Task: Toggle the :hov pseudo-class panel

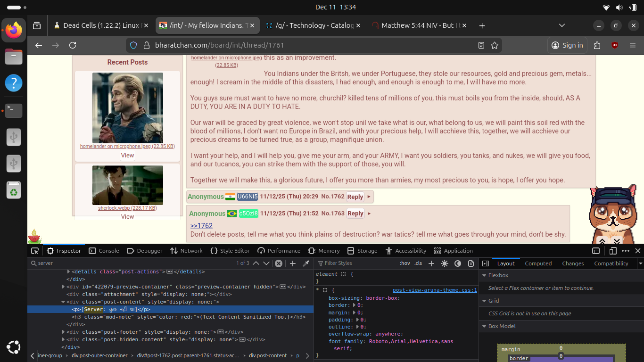Action: coord(405,263)
